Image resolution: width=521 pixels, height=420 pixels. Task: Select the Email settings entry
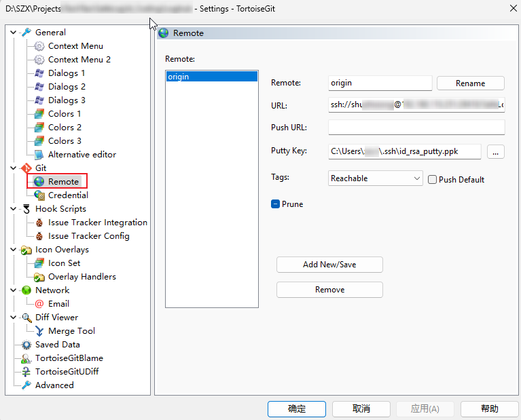pyautogui.click(x=58, y=304)
